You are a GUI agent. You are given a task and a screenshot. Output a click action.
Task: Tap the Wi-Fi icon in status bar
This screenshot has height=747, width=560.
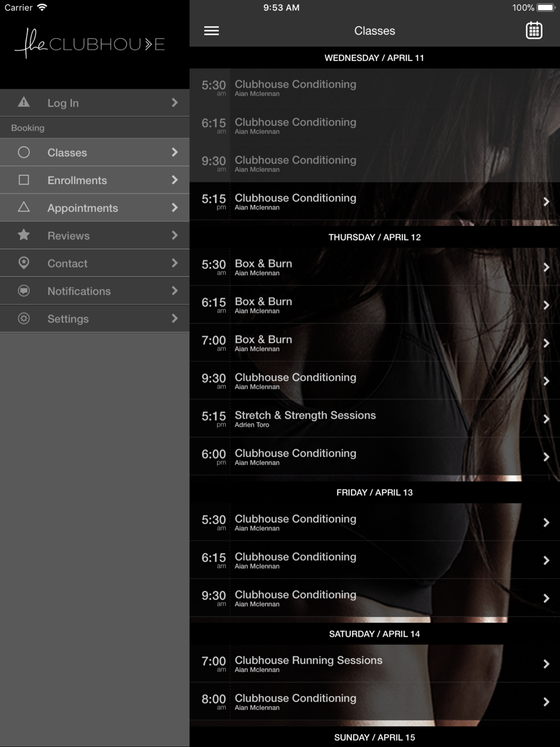pyautogui.click(x=42, y=7)
